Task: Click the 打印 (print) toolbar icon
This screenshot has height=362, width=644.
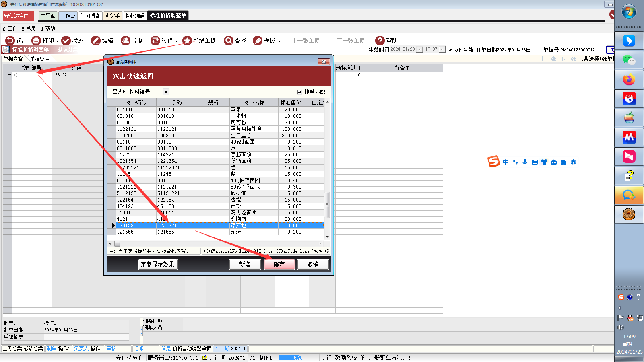Action: [x=36, y=41]
